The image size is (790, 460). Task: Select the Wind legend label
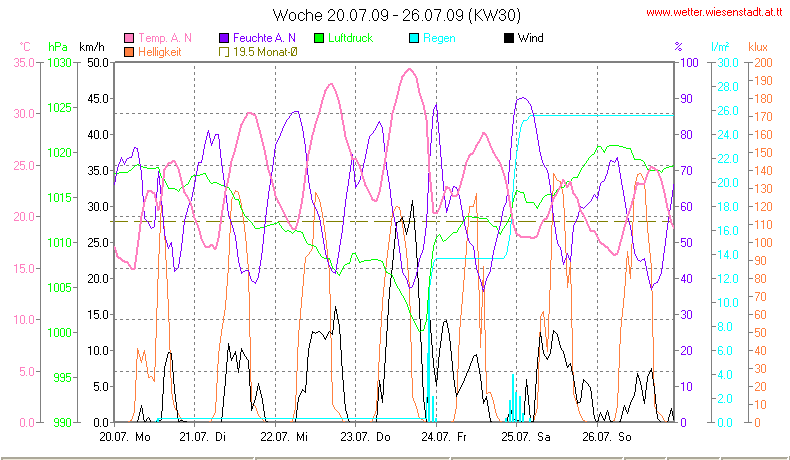[x=531, y=38]
